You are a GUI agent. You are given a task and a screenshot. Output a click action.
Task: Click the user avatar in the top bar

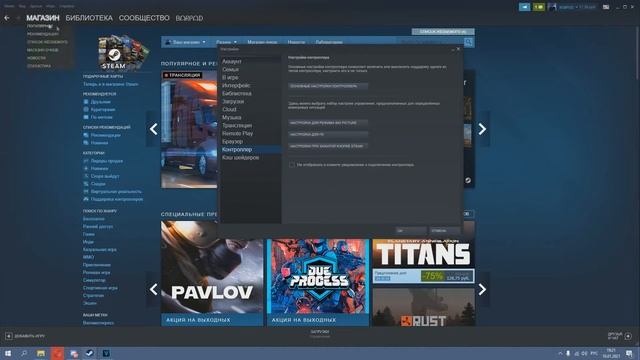pyautogui.click(x=552, y=7)
